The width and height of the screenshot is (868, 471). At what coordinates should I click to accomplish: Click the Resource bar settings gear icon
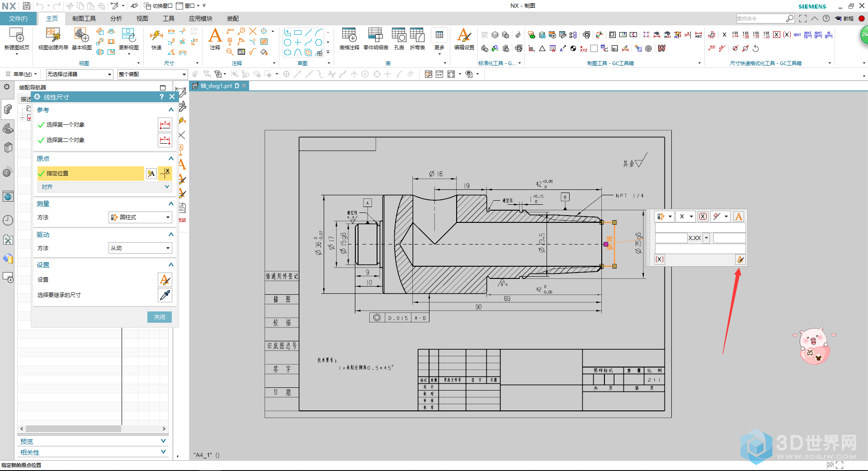pyautogui.click(x=7, y=87)
